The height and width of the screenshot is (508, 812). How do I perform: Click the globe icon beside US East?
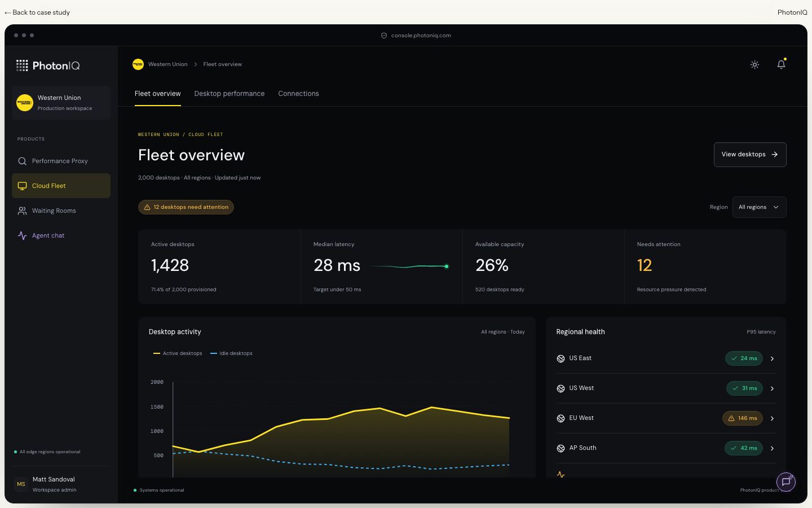(561, 358)
